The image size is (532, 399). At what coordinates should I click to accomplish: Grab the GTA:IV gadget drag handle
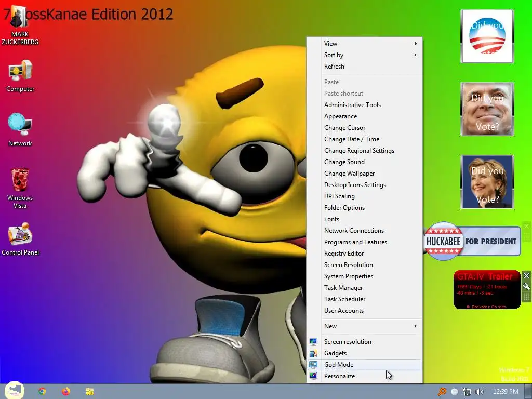[526, 297]
